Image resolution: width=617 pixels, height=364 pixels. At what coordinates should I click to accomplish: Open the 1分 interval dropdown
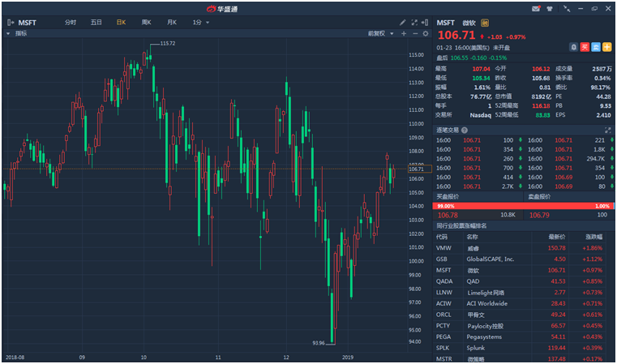[x=201, y=23]
